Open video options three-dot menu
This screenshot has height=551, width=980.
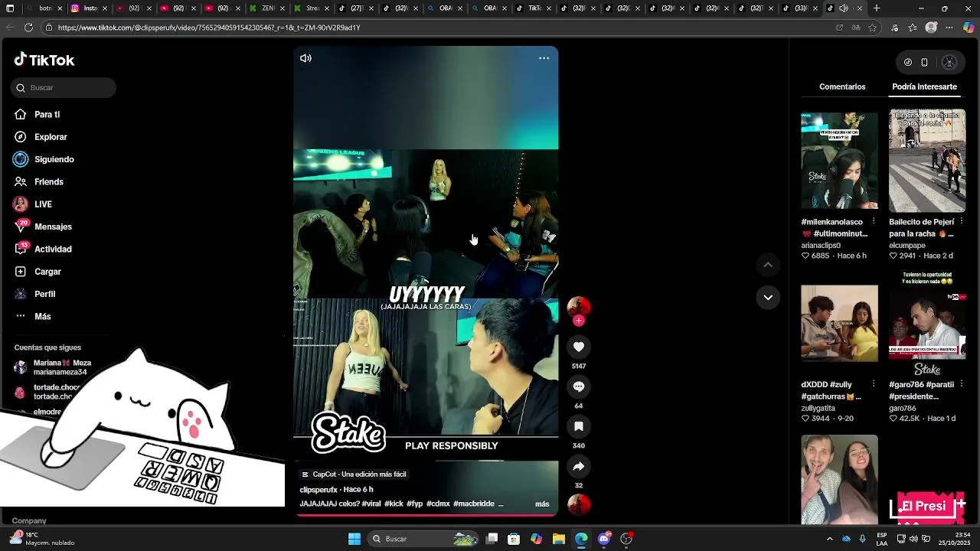544,58
